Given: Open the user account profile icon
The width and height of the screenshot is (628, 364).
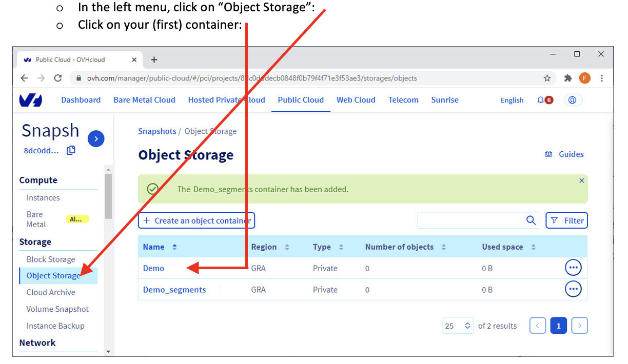Looking at the screenshot, I should [x=573, y=100].
